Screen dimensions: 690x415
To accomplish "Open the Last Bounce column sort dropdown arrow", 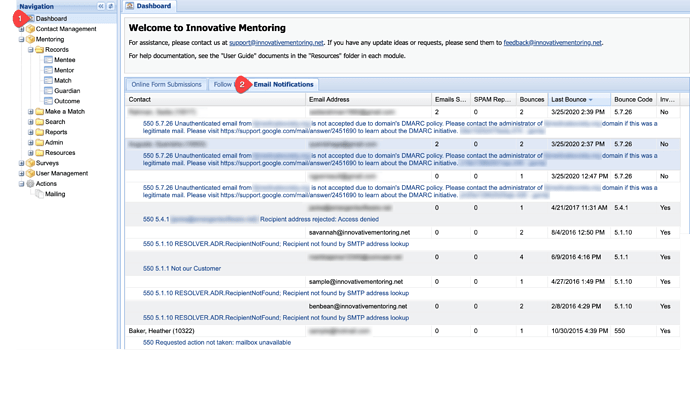I will pos(591,100).
